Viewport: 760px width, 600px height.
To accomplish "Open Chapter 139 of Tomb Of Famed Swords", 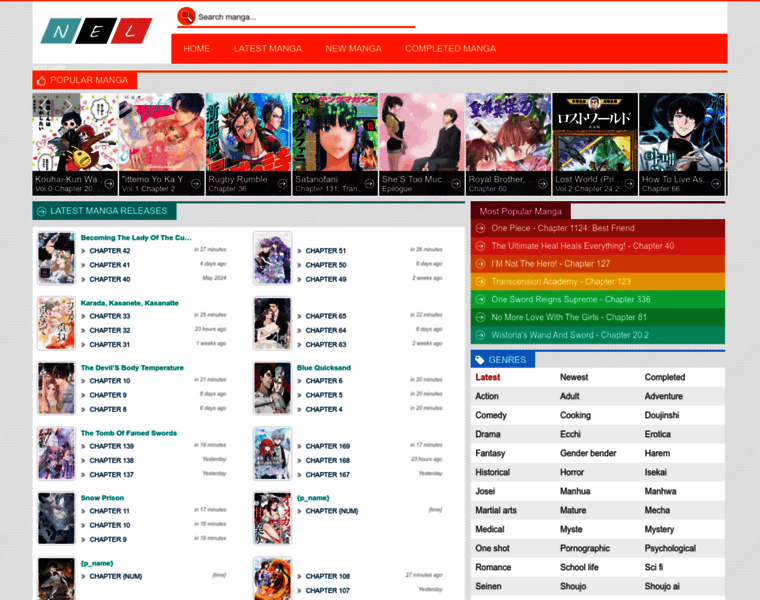I will tap(111, 446).
